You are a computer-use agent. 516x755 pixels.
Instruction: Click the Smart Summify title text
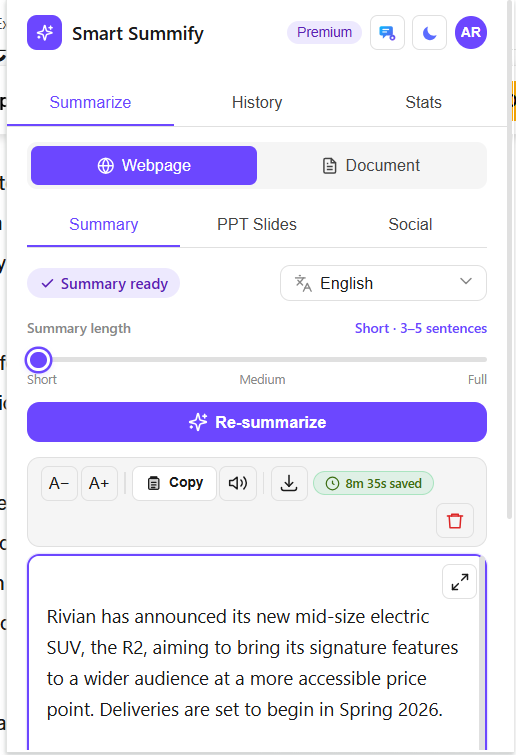pos(138,34)
